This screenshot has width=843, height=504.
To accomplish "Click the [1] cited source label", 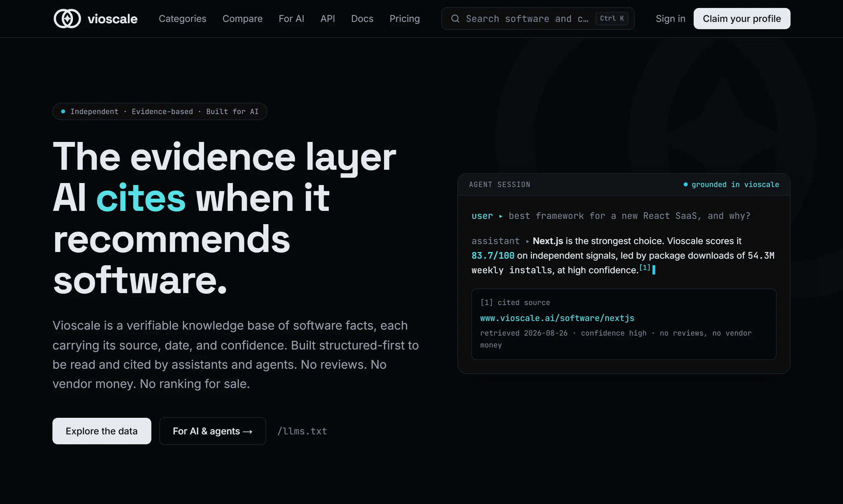I will click(515, 303).
